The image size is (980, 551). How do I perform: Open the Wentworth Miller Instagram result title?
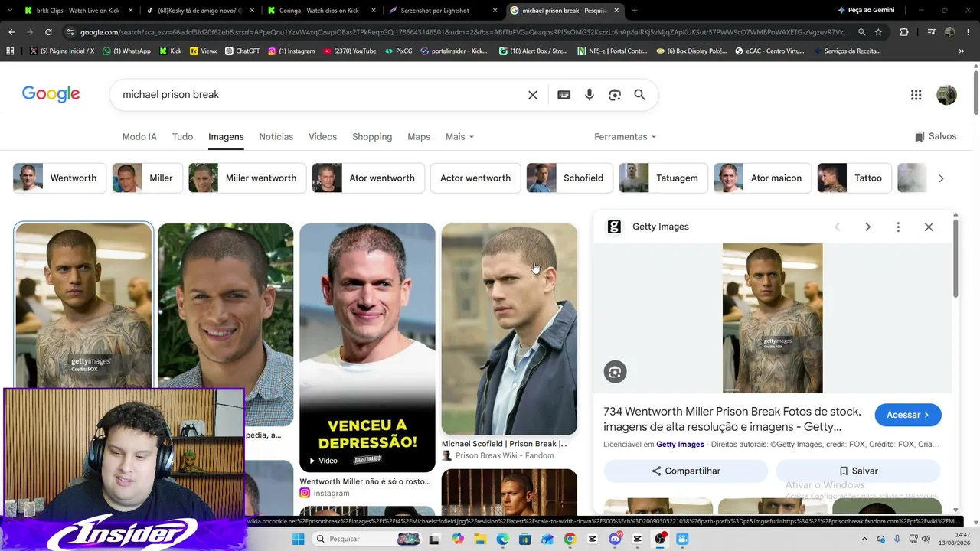[365, 481]
